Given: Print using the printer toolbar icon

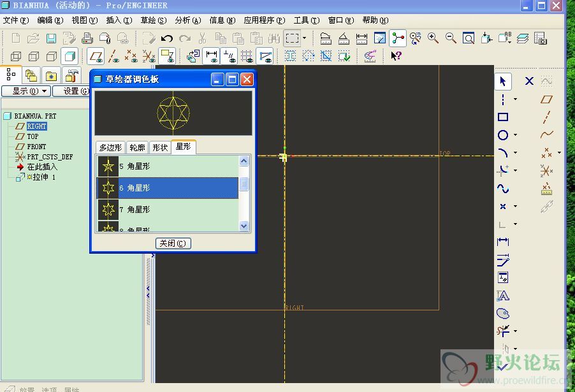Looking at the screenshot, I should click(x=87, y=38).
